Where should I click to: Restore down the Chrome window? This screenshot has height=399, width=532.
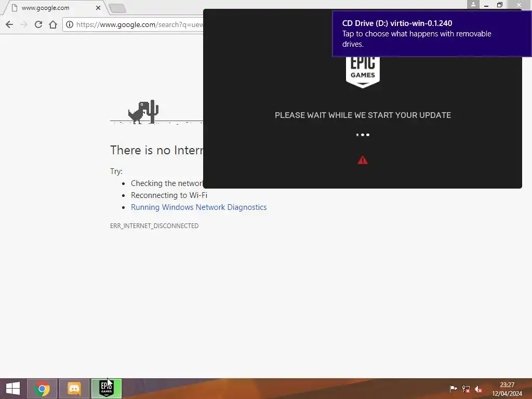[x=500, y=5]
